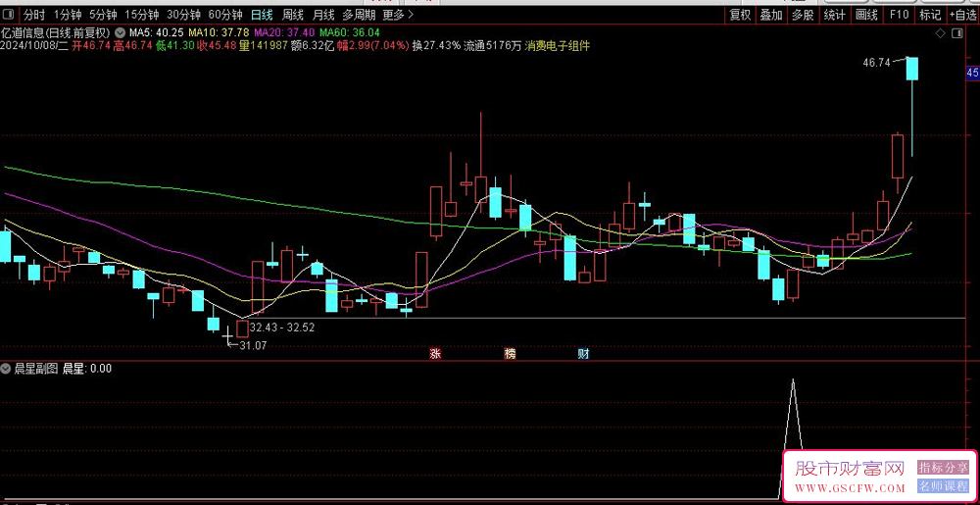Screen dimensions: 980x505
Task: Click the 标记 mark button
Action: tap(930, 15)
